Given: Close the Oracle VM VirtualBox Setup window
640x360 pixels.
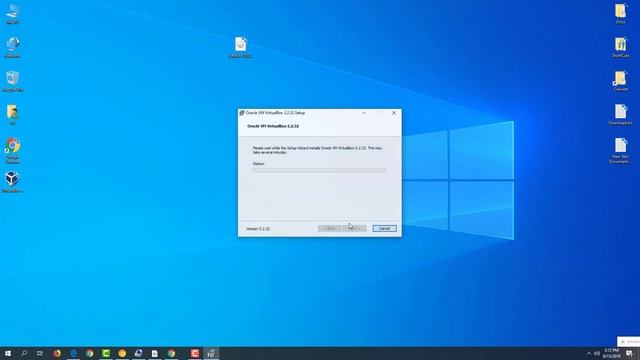Looking at the screenshot, I should [x=394, y=113].
